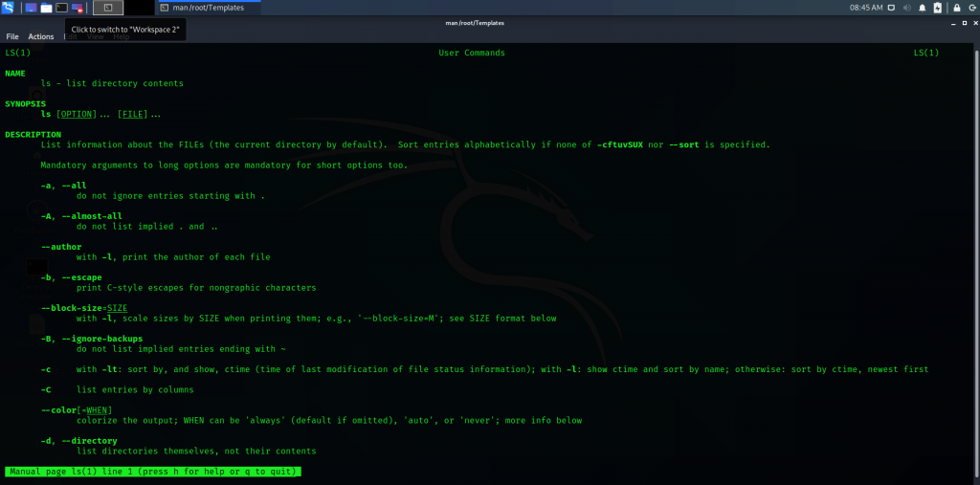Click the display icon beside the clock
Image resolution: width=980 pixels, height=485 pixels.
click(x=892, y=8)
